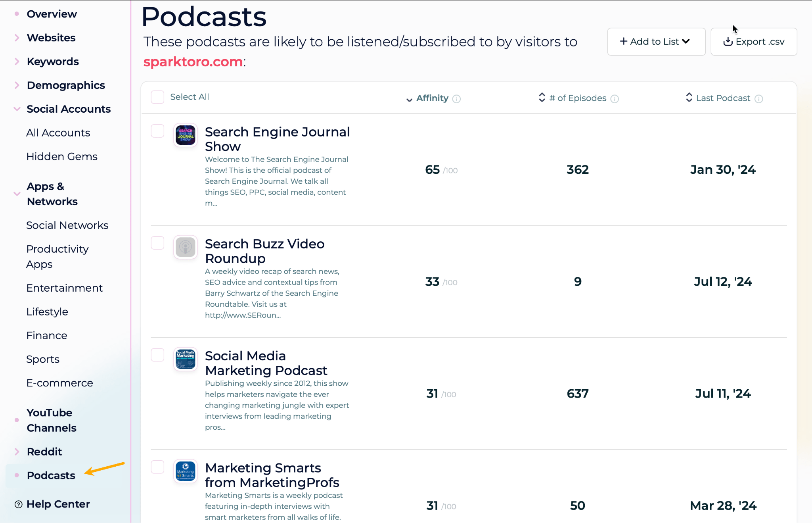The height and width of the screenshot is (523, 812).
Task: Check the Social Media Marketing Podcast checkbox
Action: (x=157, y=355)
